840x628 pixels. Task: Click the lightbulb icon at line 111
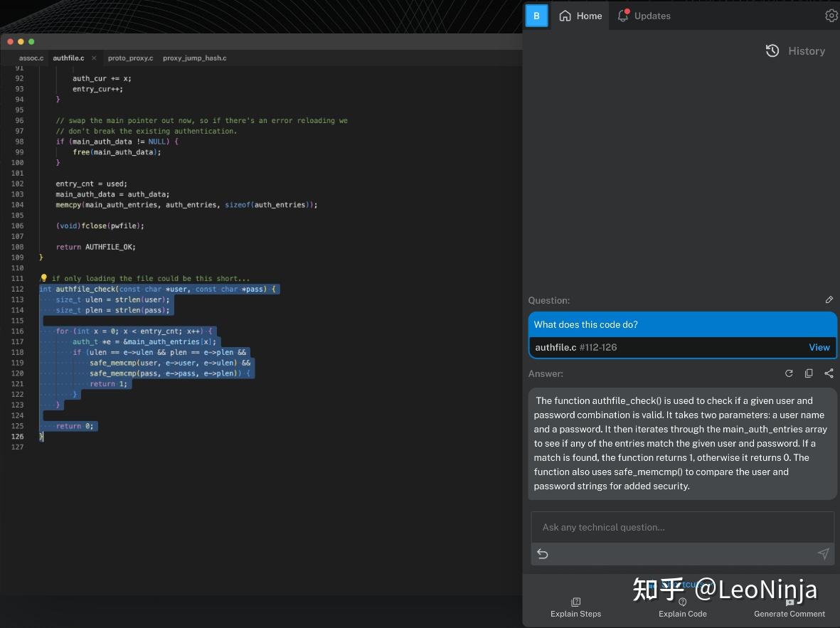(x=44, y=278)
